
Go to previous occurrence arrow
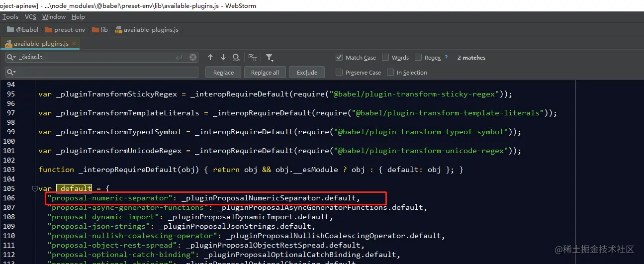(x=210, y=58)
